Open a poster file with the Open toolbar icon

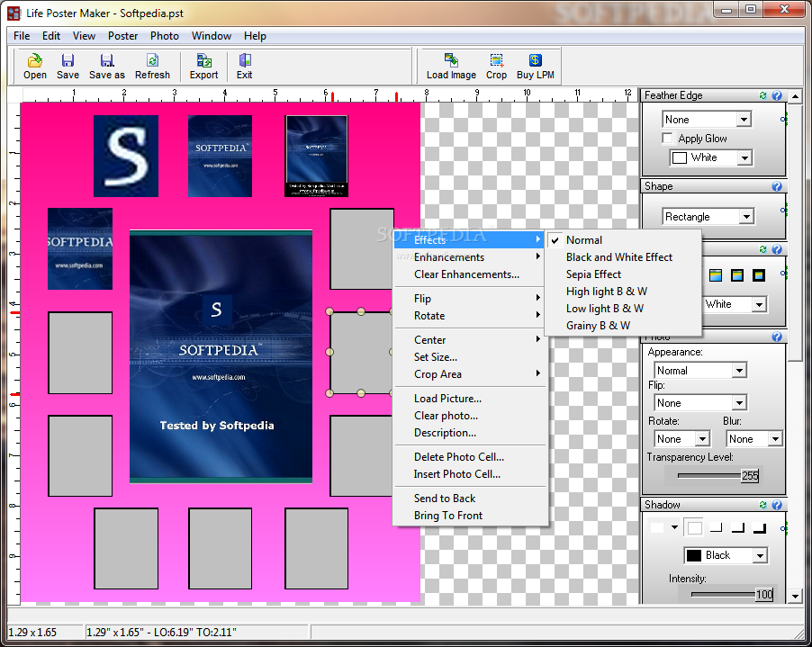[35, 67]
